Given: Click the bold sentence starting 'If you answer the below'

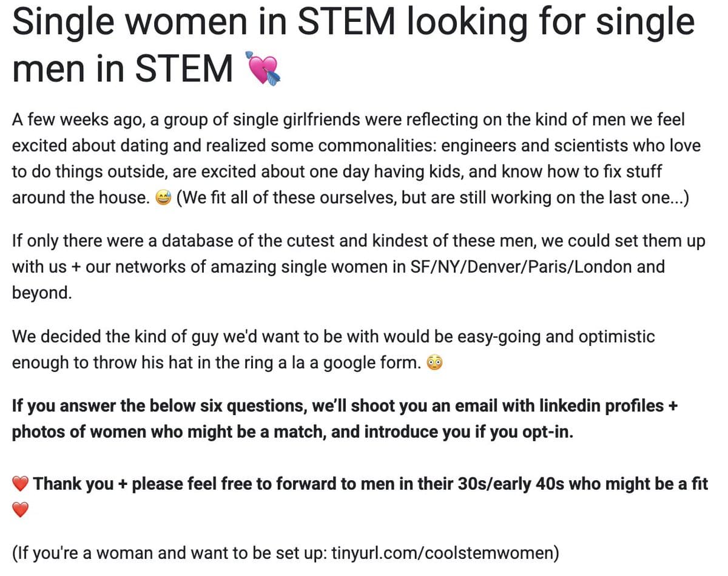Looking at the screenshot, I should pyautogui.click(x=345, y=419).
